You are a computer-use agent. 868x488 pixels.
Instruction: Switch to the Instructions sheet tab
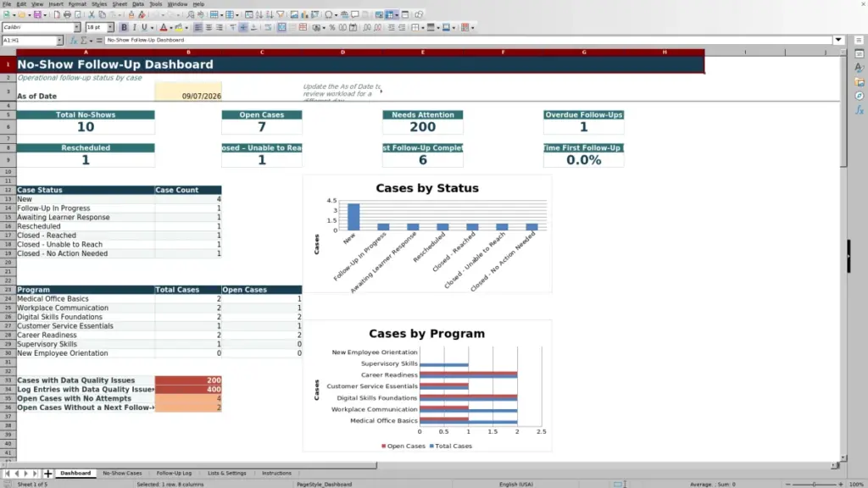click(x=276, y=473)
